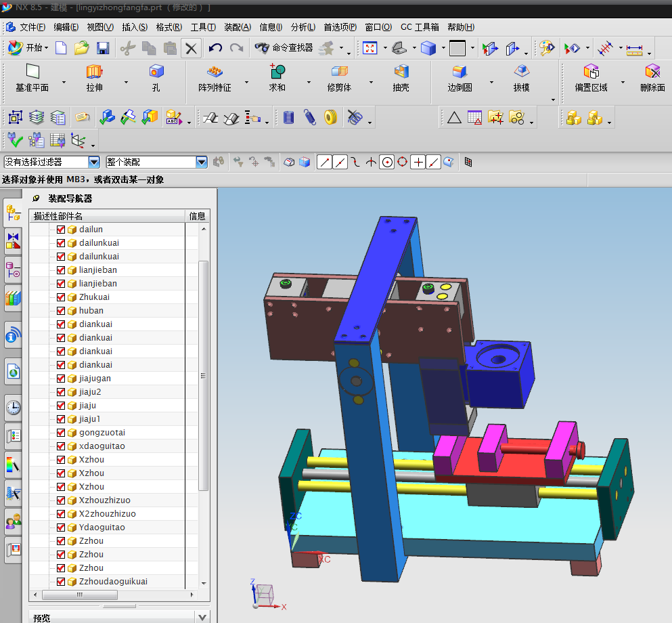Expand the Start (开始) dropdown arrow
Viewport: 672px width, 623px height.
pos(46,48)
